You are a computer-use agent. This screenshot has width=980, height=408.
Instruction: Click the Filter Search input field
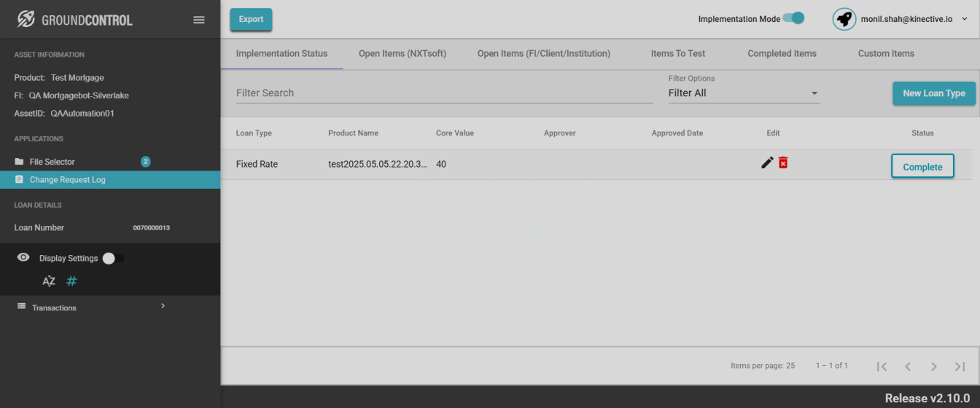[x=444, y=93]
